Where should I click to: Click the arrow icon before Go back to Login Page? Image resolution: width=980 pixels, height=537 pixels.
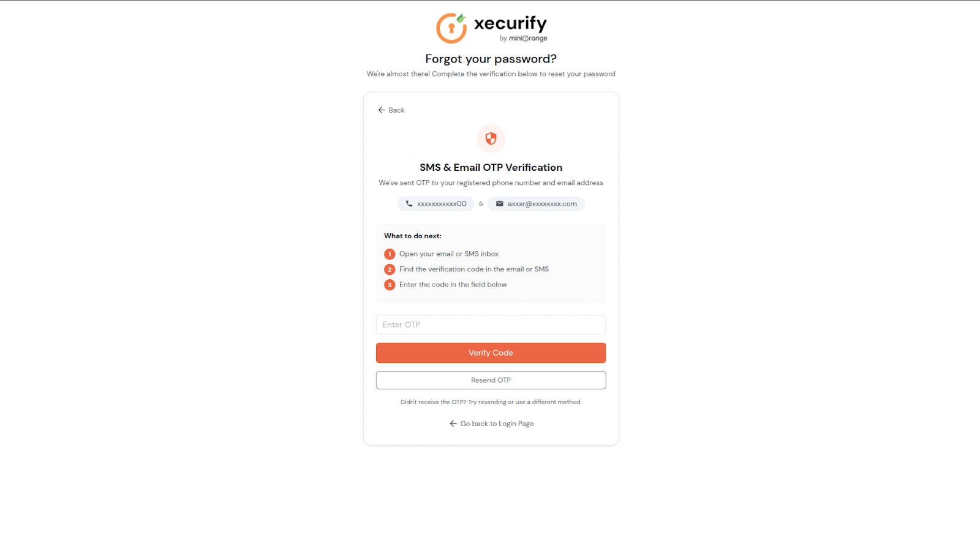point(453,424)
